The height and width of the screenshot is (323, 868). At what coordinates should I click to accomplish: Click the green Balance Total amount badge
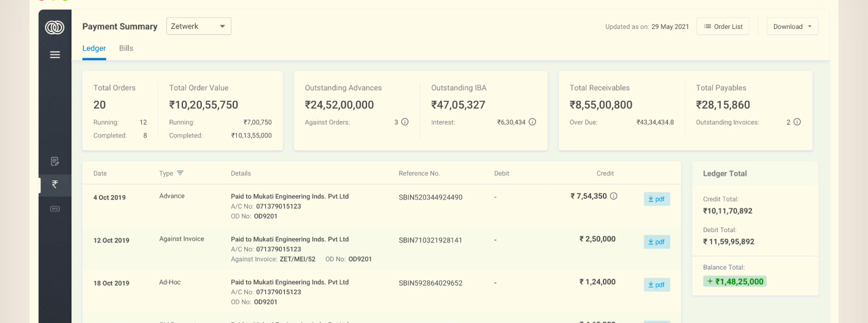pos(735,281)
